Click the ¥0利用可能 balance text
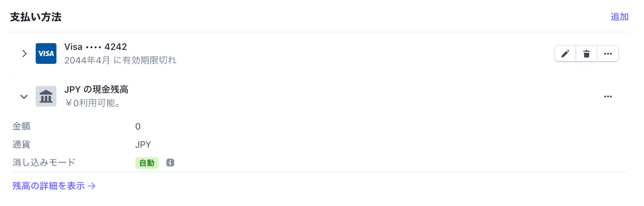Viewport: 644px width, 206px height. [92, 103]
